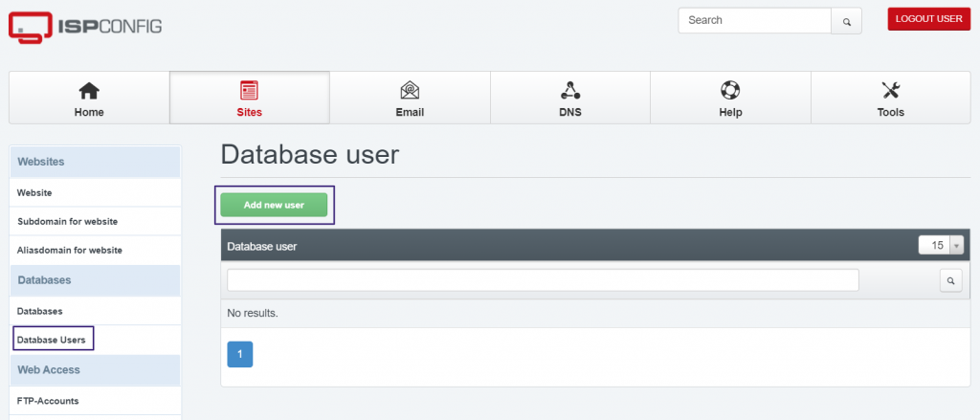The width and height of the screenshot is (980, 420).
Task: Open the Website sidebar entry
Action: (x=34, y=193)
